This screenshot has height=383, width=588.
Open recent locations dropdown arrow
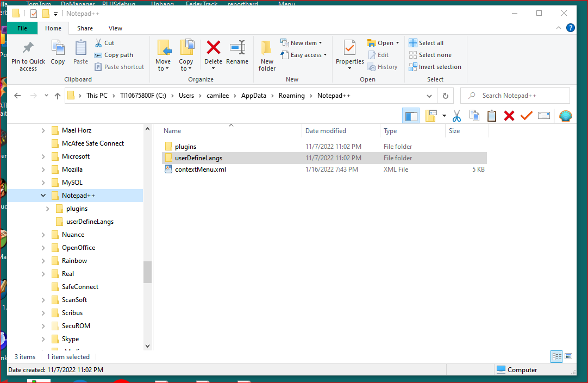tap(46, 96)
